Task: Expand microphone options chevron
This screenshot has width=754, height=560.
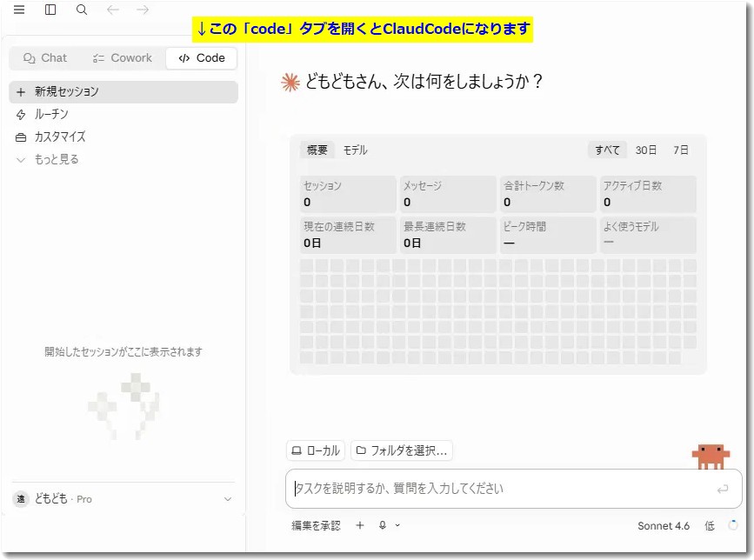Action: [397, 525]
